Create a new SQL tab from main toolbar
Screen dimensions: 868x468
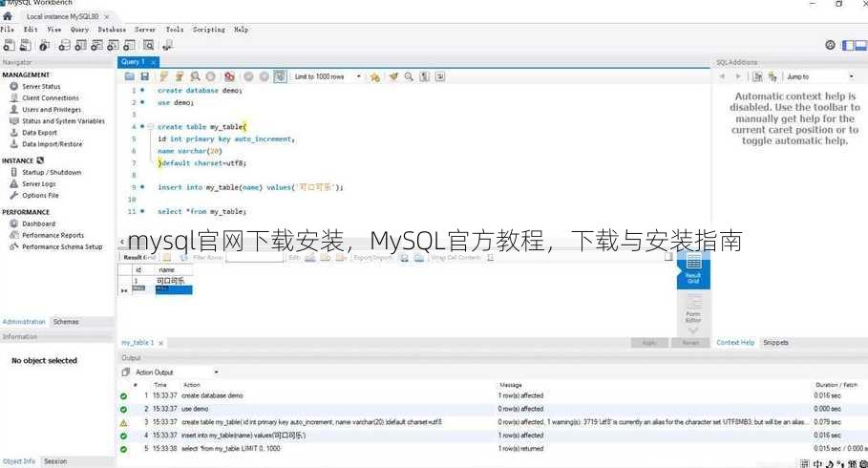point(9,46)
